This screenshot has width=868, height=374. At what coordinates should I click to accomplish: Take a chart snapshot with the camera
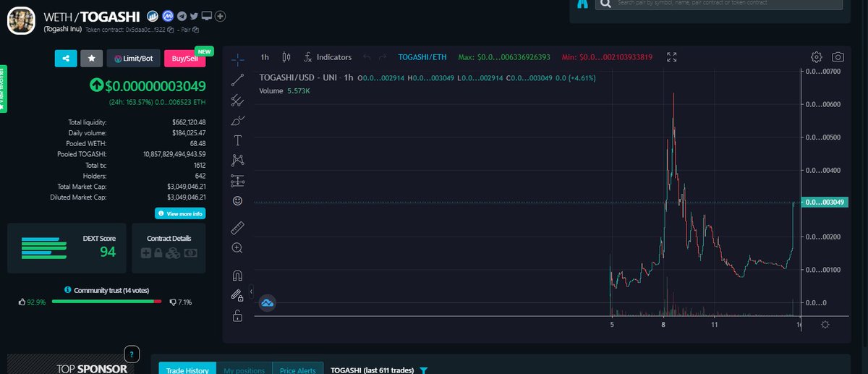coord(838,57)
